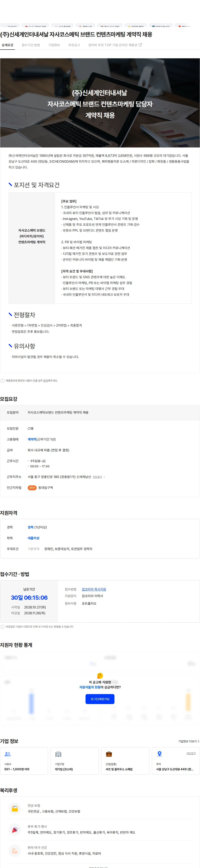Click 잡코리아 즉시지원 link
This screenshot has width=200, height=868.
pyautogui.click(x=94, y=589)
